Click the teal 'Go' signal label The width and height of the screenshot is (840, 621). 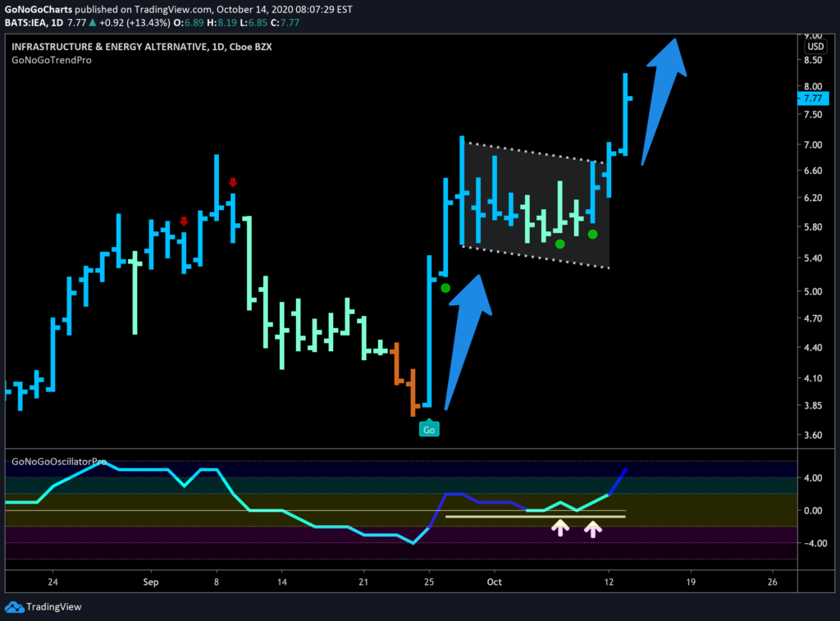coord(429,429)
